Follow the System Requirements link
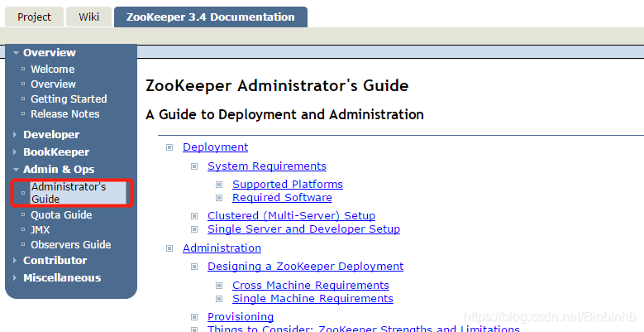The image size is (644, 332). [x=267, y=166]
